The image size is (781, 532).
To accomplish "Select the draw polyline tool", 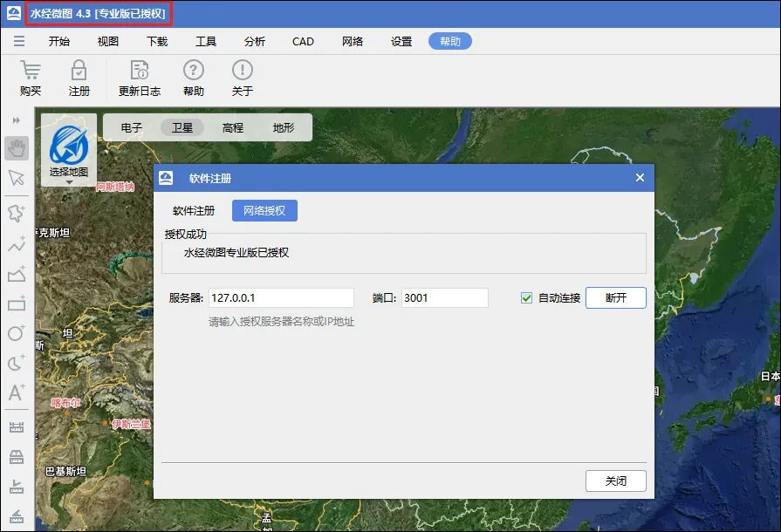I will point(17,244).
